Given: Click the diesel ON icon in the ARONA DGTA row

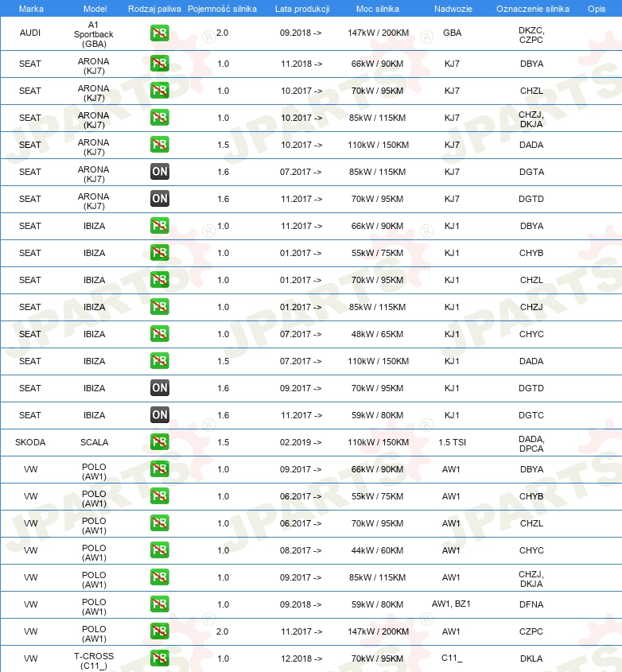Looking at the screenshot, I should click(x=159, y=172).
